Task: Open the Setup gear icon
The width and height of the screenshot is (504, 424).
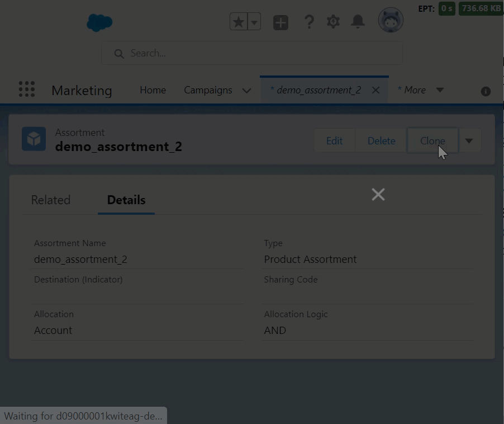Action: tap(333, 22)
